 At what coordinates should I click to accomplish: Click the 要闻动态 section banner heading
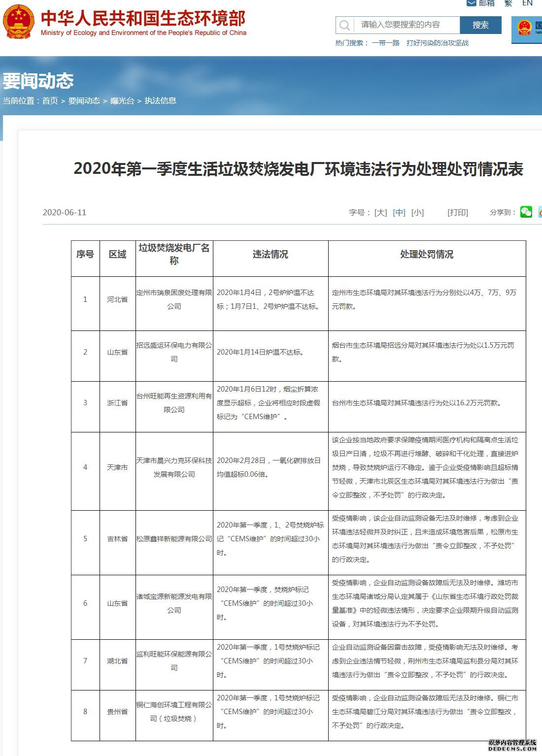38,81
